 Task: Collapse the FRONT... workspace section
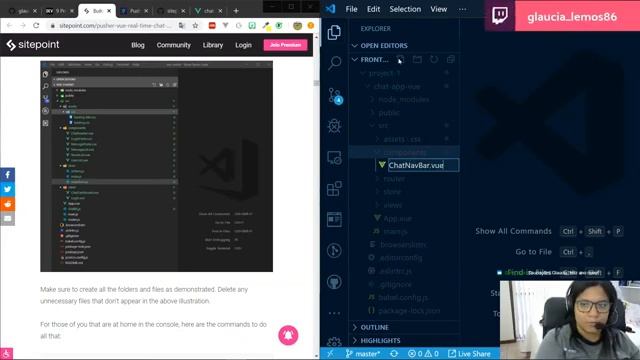pos(370,60)
